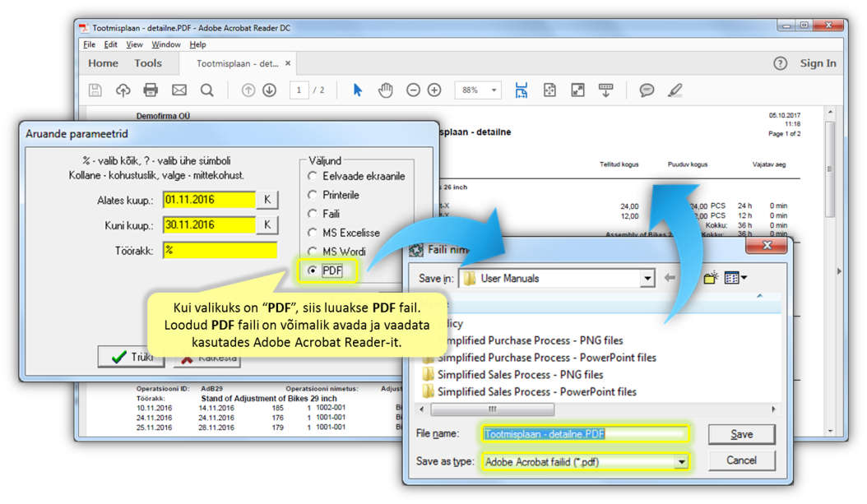Choose the MS Excelisse output option
Screen dimensions: 867x504
tap(313, 233)
